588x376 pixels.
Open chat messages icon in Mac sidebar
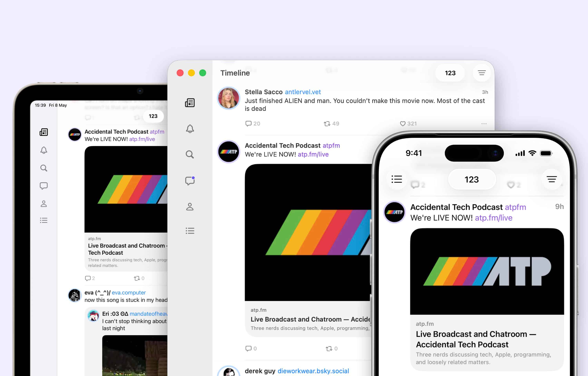(x=190, y=181)
